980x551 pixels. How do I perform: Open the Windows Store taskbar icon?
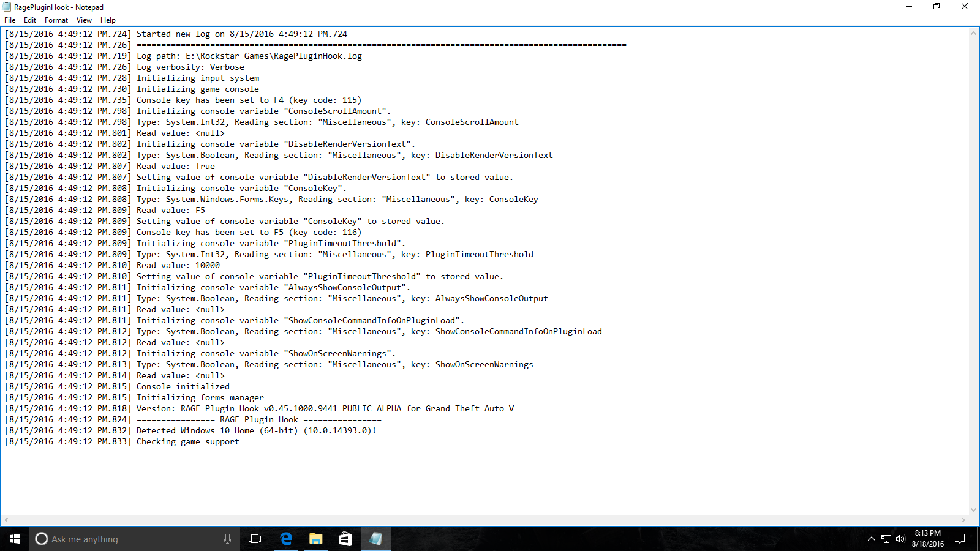pos(345,539)
